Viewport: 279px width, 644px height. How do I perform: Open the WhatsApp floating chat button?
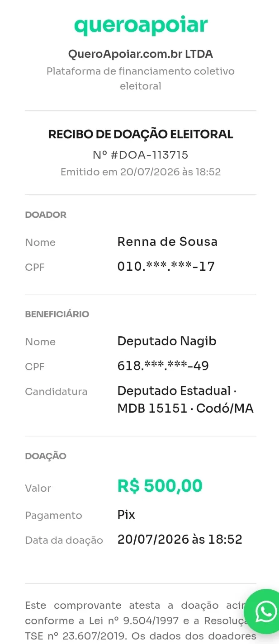coord(264,611)
